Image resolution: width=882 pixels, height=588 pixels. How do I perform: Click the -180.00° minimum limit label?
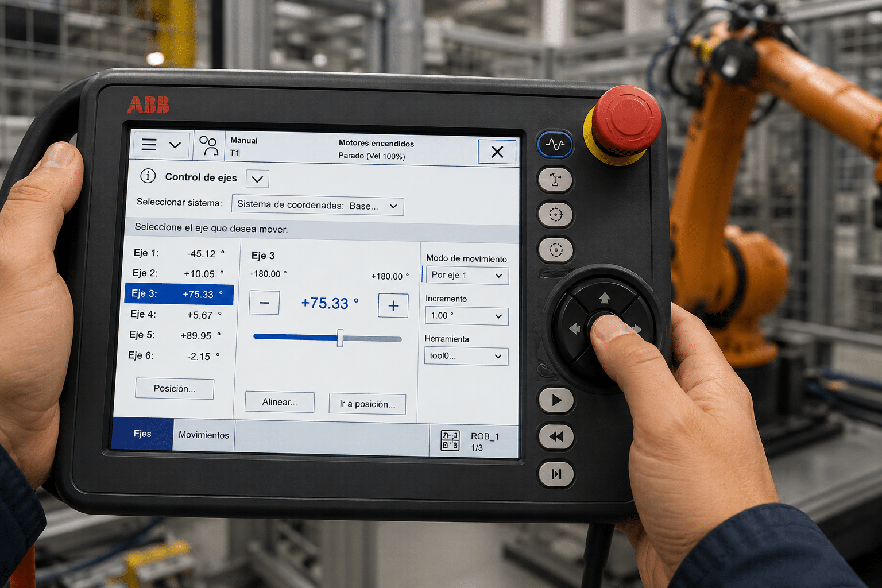(269, 274)
